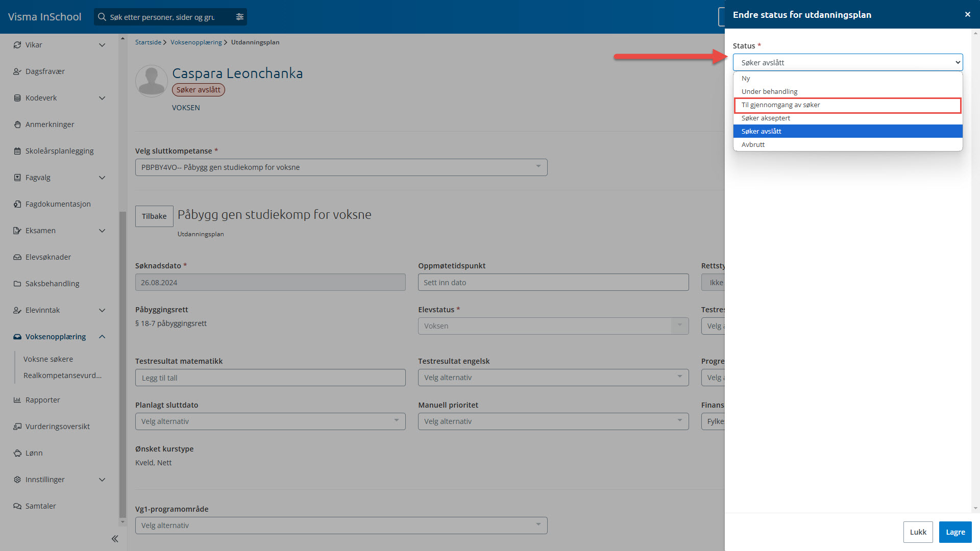The height and width of the screenshot is (551, 980).
Task: Select status Søker akseptert
Action: tap(848, 118)
